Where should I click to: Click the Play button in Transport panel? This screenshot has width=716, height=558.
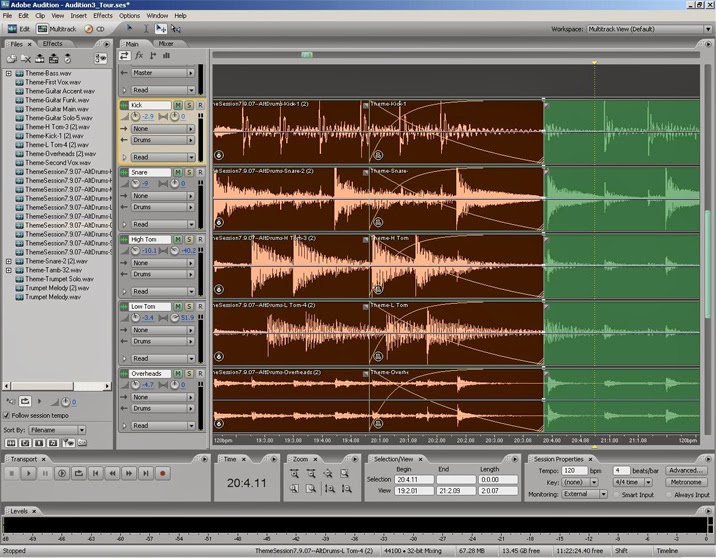point(28,474)
